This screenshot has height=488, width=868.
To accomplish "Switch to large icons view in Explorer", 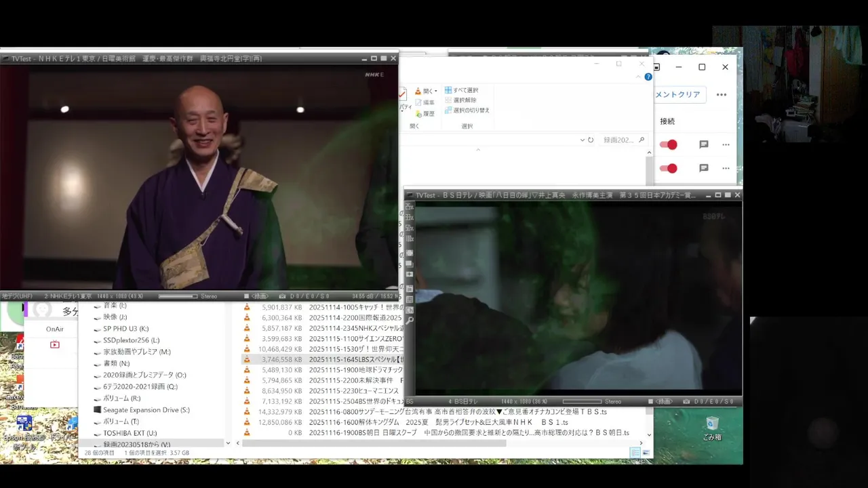I will click(x=646, y=453).
